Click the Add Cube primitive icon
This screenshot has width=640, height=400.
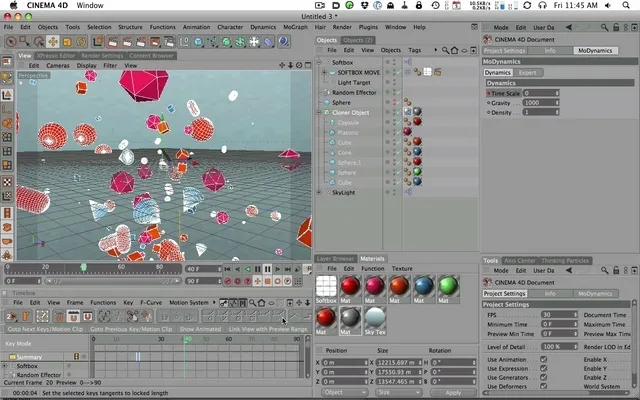coord(198,41)
